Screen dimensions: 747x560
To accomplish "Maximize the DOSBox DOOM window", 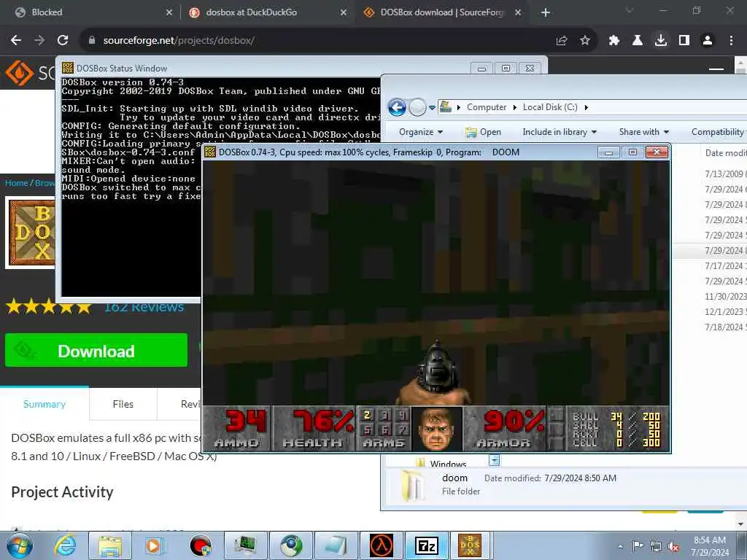I will tap(632, 152).
